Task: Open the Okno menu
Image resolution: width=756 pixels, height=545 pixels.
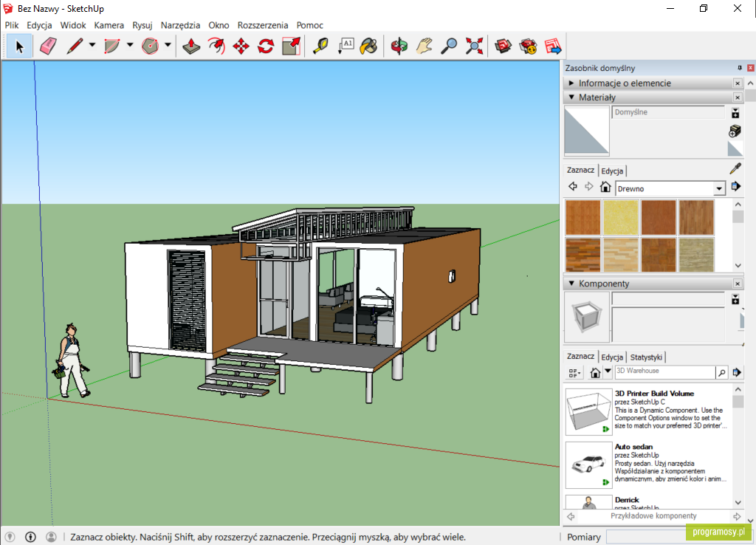Action: click(219, 25)
